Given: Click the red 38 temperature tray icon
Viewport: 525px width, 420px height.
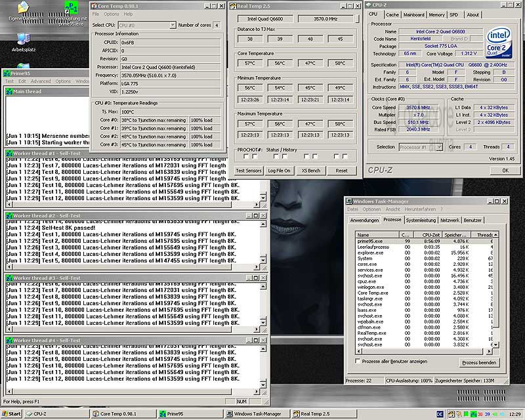Looking at the screenshot, I should pyautogui.click(x=480, y=414).
